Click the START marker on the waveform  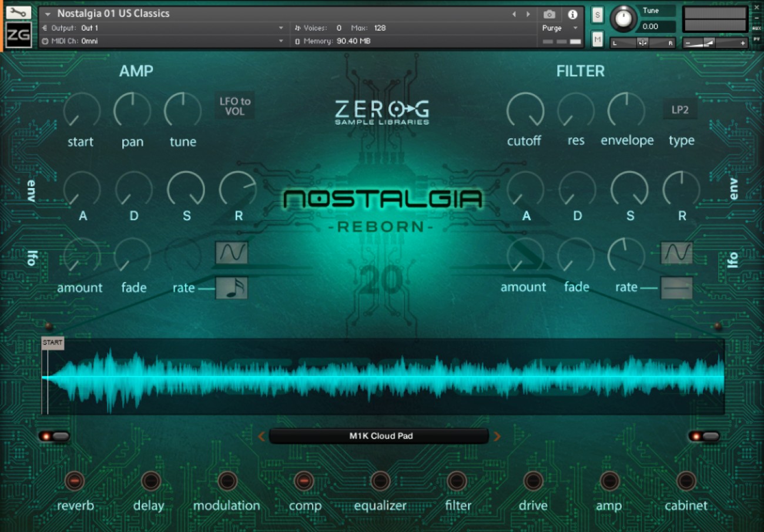[52, 342]
